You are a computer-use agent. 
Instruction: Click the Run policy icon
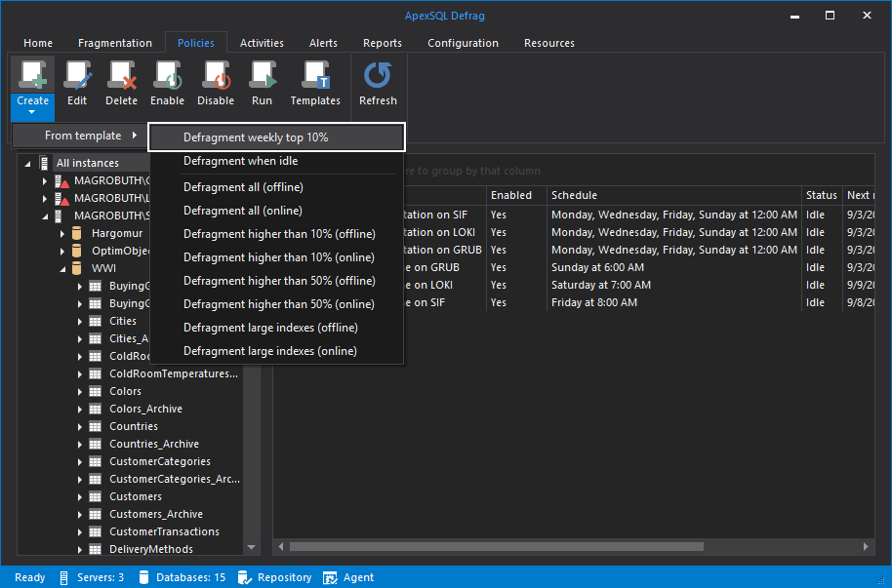click(263, 75)
